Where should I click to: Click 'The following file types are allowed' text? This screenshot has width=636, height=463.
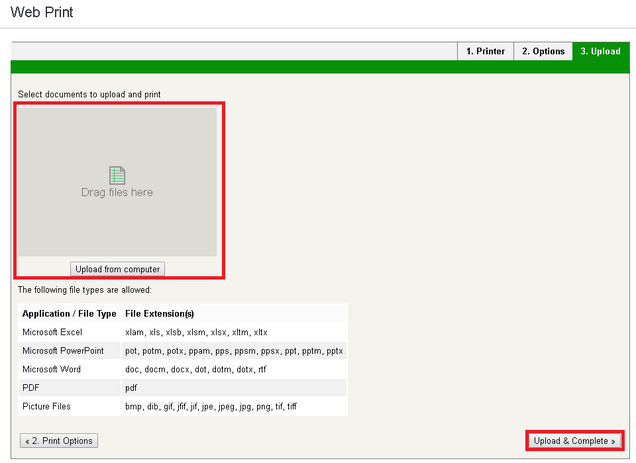point(84,290)
